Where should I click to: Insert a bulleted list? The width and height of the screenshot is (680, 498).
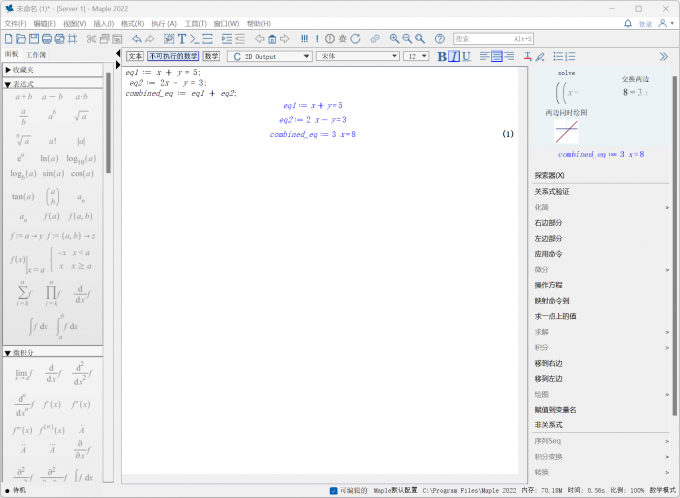coord(558,56)
